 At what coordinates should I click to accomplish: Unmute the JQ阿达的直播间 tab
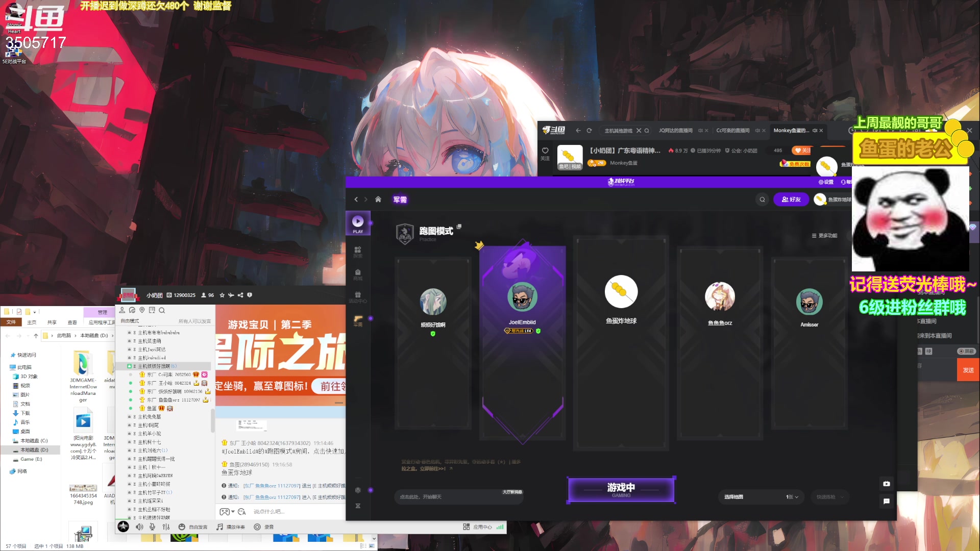(x=701, y=131)
